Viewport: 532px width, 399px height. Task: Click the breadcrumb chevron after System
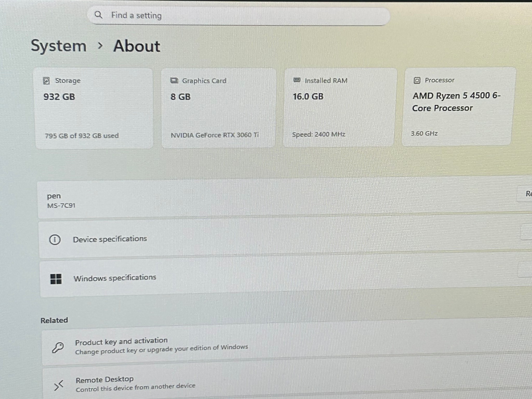coord(100,46)
